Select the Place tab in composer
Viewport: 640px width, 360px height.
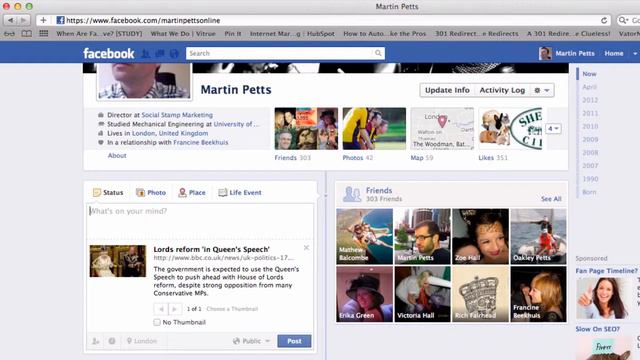[x=191, y=192]
